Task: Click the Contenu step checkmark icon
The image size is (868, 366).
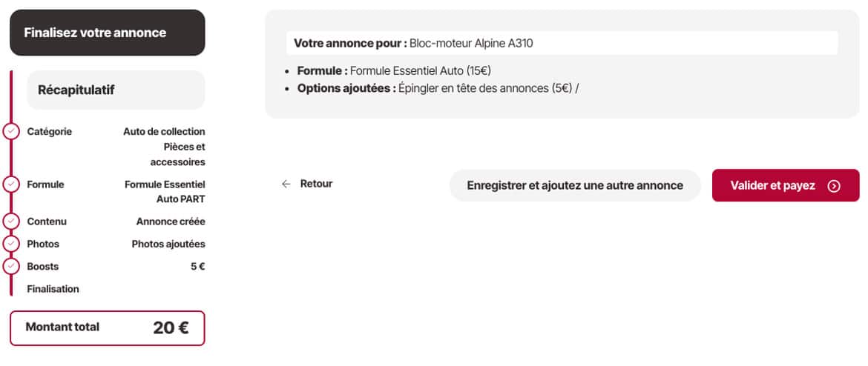Action: point(11,222)
